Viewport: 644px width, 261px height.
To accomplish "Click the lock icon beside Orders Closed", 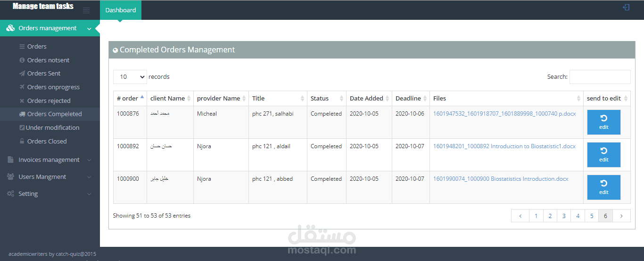I will (22, 141).
